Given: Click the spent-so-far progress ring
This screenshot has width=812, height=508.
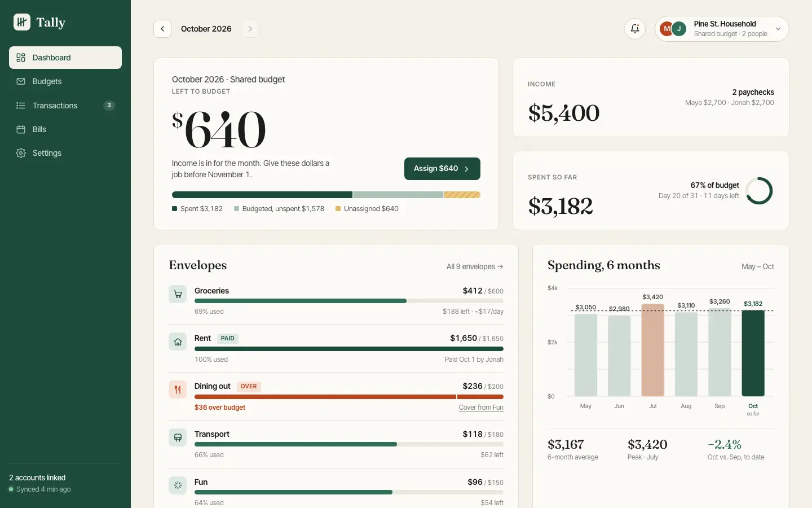Looking at the screenshot, I should (x=759, y=191).
